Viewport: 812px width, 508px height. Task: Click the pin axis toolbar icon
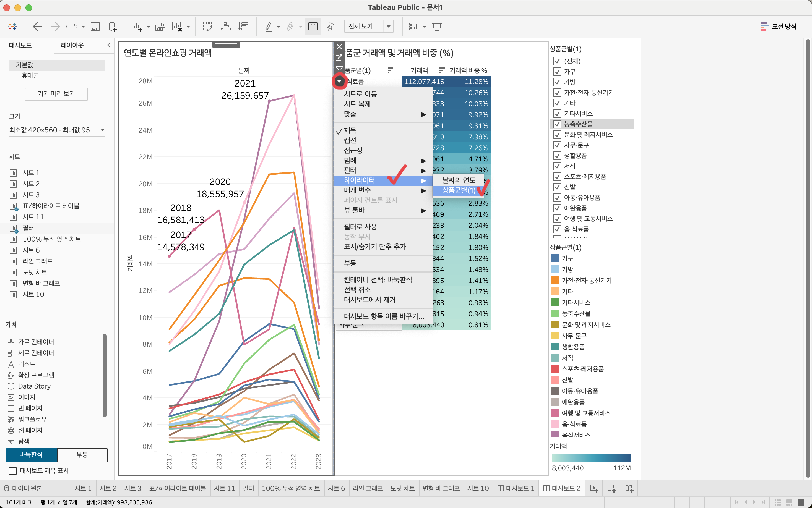click(x=330, y=27)
